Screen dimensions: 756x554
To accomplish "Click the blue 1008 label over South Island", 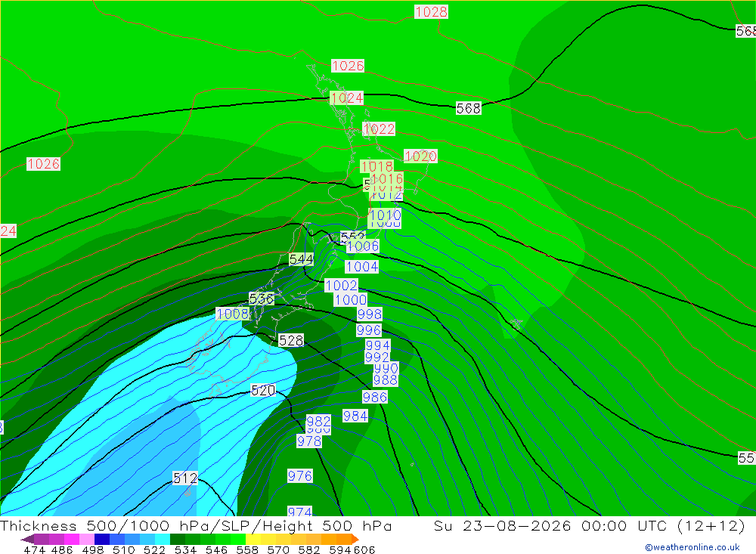I will (232, 314).
